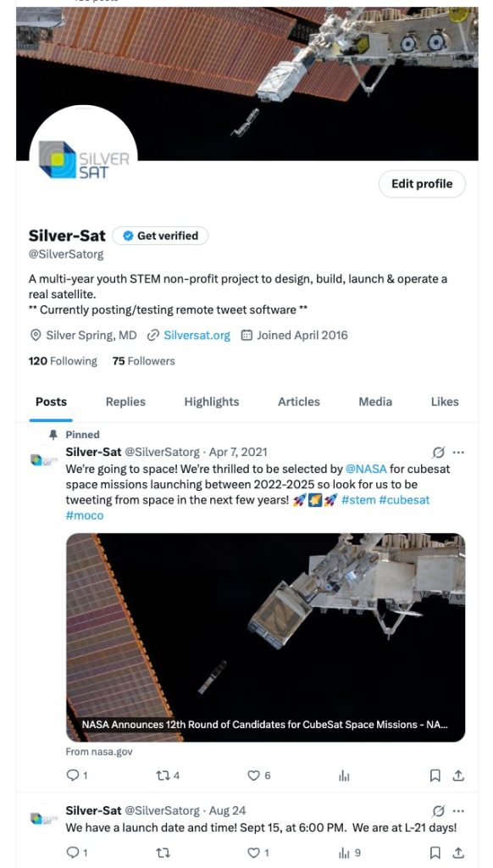Open the share icon on the pinned post
Screen dimensions: 493x868
pos(458,775)
